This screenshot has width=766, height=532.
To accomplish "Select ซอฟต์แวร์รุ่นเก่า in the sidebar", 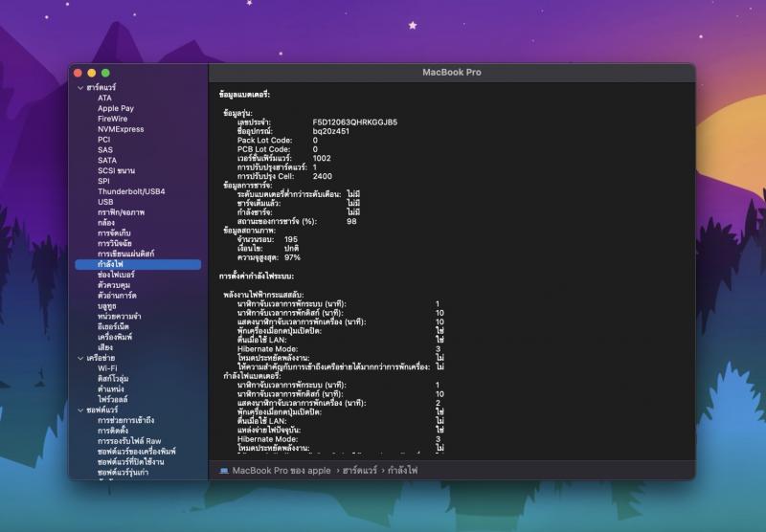I will pyautogui.click(x=124, y=473).
